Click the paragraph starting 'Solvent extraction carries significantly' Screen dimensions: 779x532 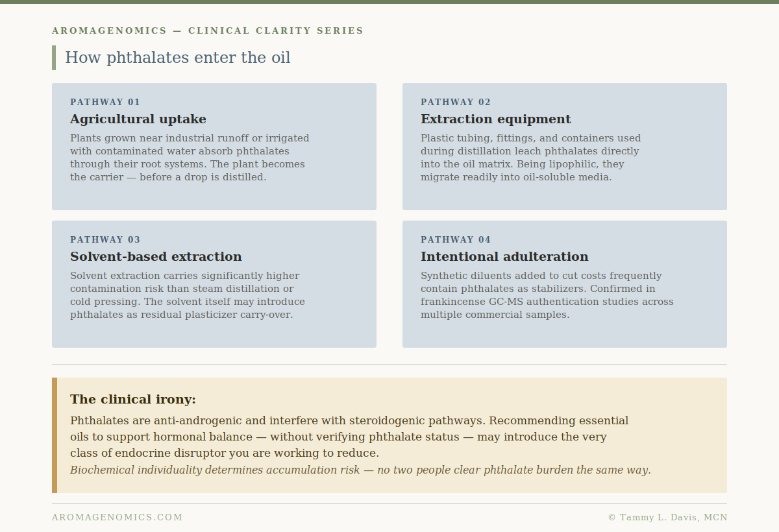188,295
